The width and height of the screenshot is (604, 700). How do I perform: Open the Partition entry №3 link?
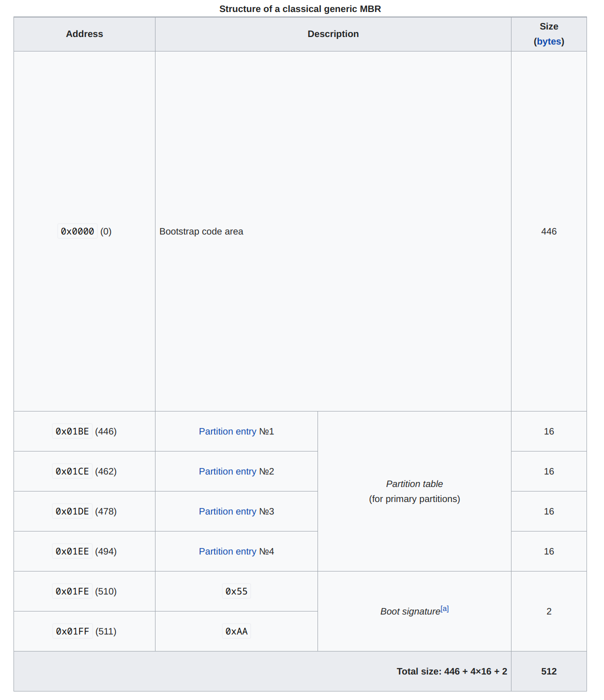[x=227, y=511]
